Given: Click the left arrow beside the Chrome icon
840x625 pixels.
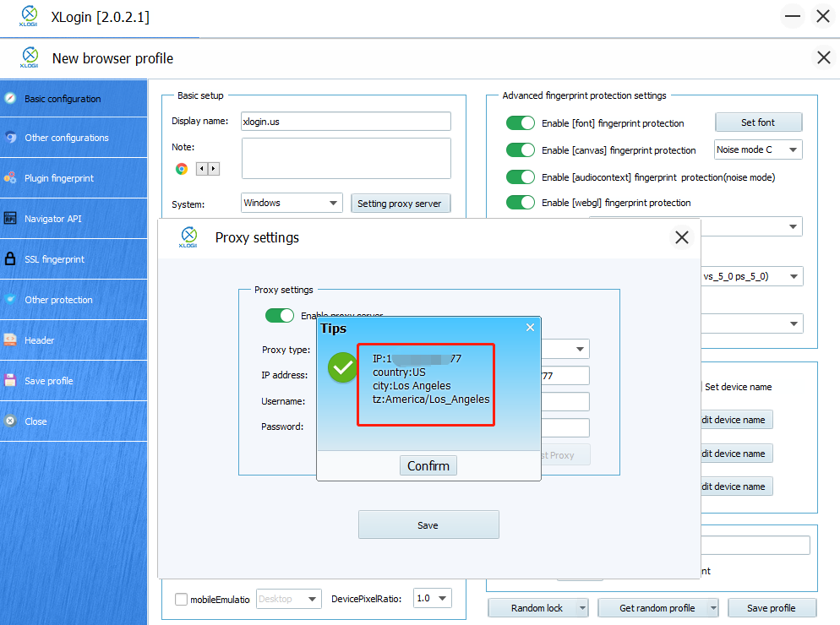Looking at the screenshot, I should click(201, 169).
